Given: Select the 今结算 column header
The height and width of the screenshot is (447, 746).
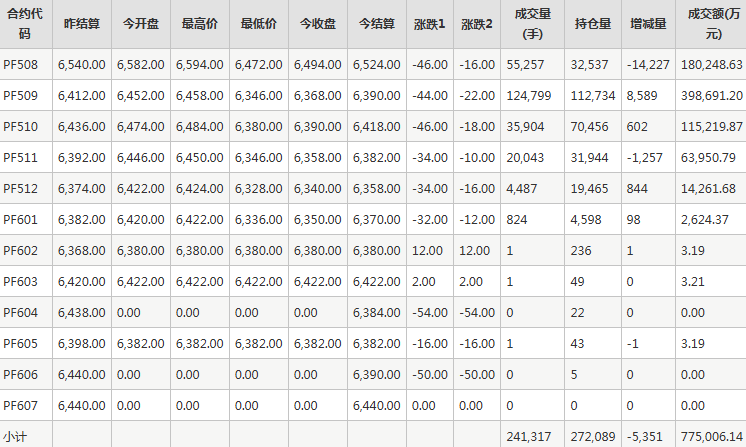Looking at the screenshot, I should click(x=377, y=24).
